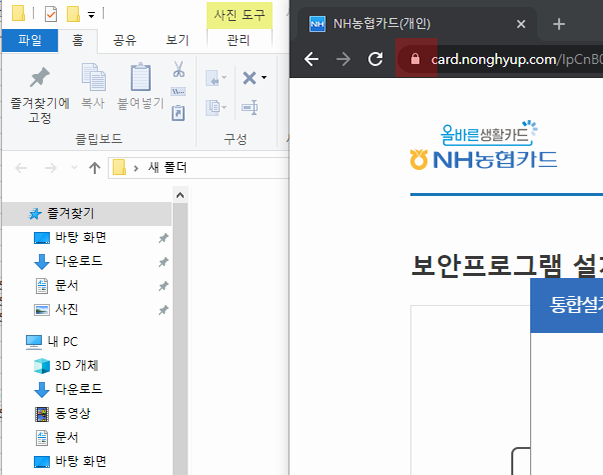Viewport: 603px width, 475px height.
Task: Reload the card.nonghyup.com page
Action: click(375, 59)
